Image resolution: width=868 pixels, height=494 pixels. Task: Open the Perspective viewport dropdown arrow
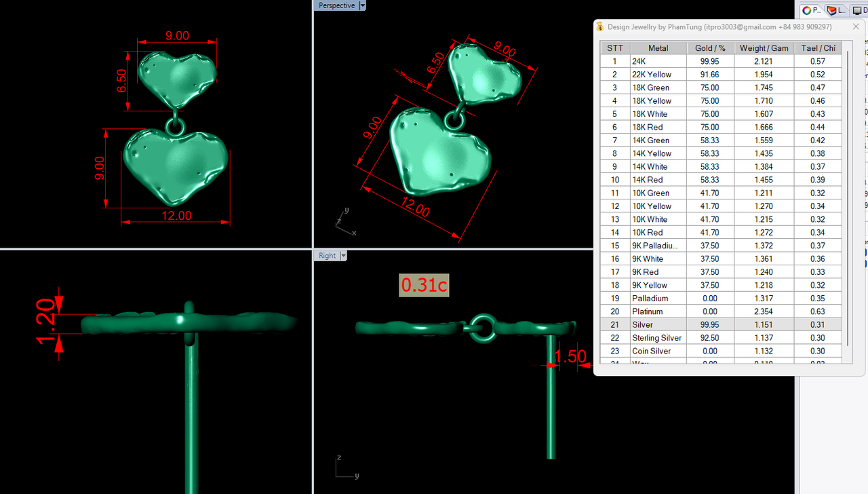click(x=363, y=5)
